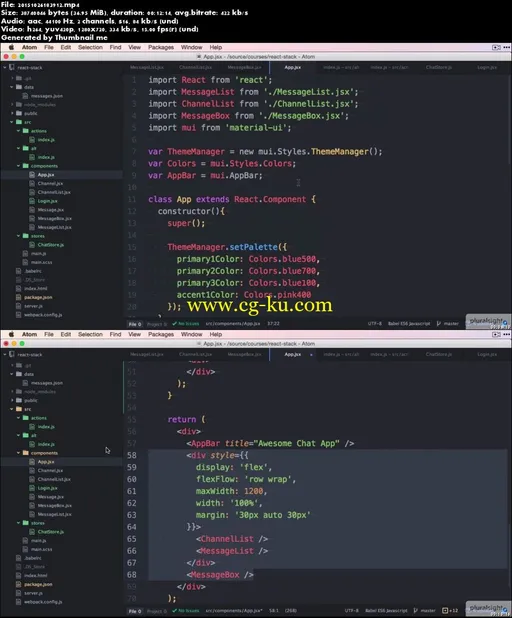
Task: Open Channel.jsx in top tree
Action: (x=50, y=183)
